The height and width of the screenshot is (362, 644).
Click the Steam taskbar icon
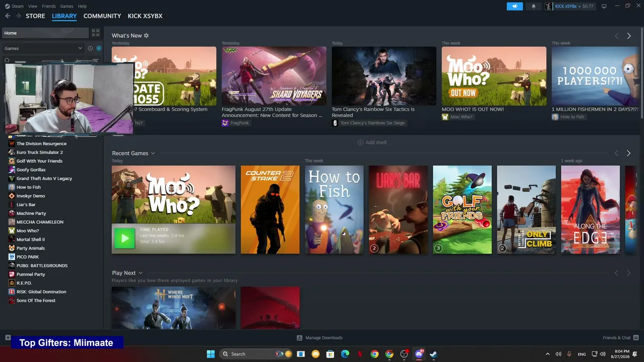coord(433,354)
